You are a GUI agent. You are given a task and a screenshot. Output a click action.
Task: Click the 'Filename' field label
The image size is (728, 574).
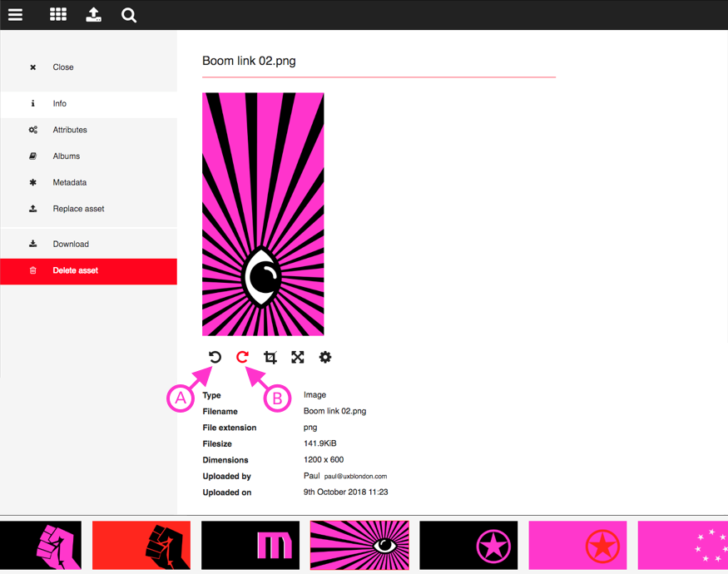pyautogui.click(x=220, y=412)
